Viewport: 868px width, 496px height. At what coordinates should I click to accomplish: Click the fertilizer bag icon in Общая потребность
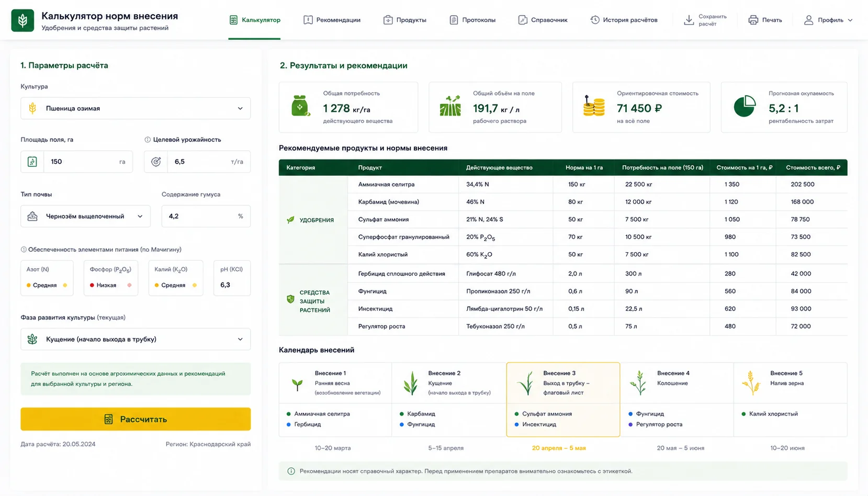tap(300, 106)
